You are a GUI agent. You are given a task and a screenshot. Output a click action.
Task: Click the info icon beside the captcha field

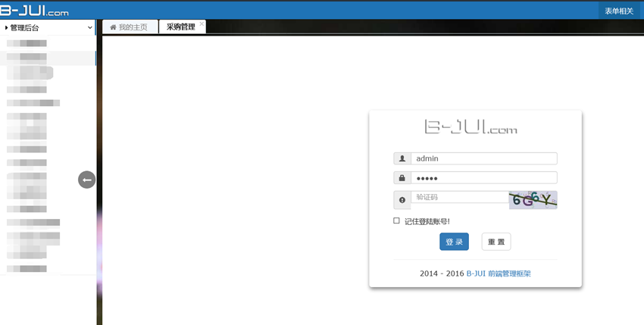[402, 200]
